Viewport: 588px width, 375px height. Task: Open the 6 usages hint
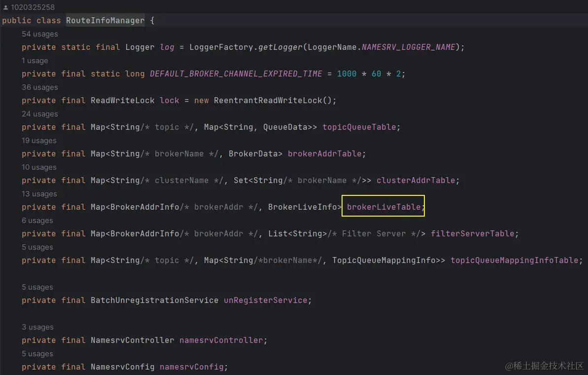pos(37,221)
